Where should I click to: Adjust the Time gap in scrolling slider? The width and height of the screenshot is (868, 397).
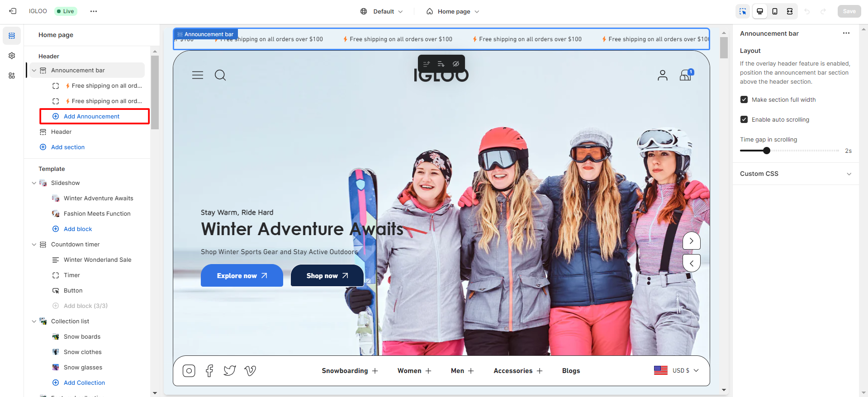(767, 151)
